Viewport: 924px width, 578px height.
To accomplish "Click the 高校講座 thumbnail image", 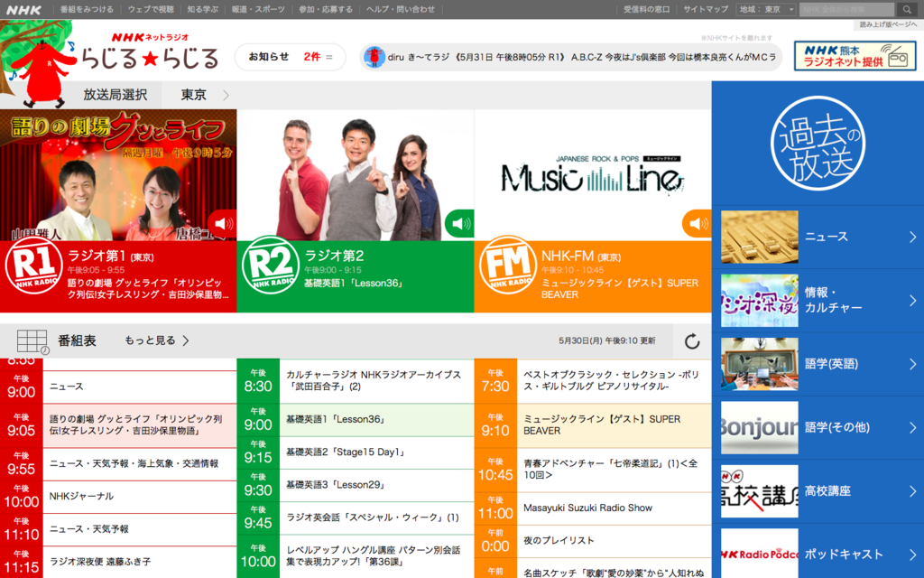I will point(760,491).
